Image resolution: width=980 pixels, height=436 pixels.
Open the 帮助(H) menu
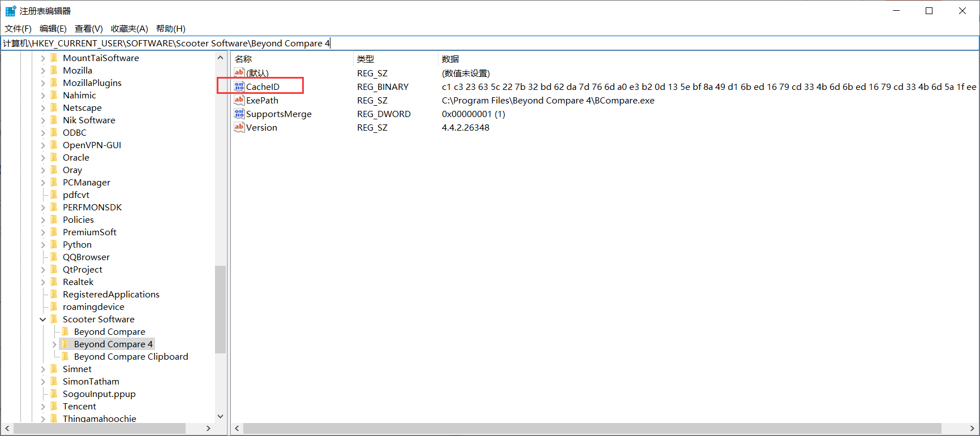171,28
